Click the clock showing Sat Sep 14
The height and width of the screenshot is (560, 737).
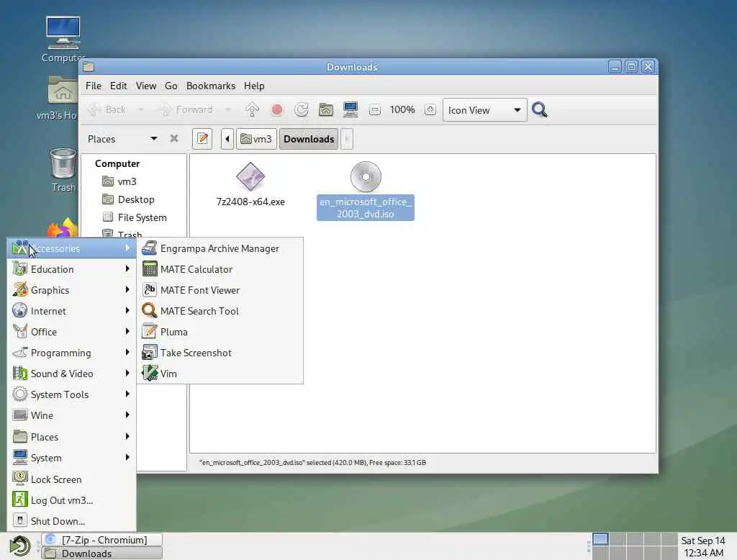pyautogui.click(x=703, y=546)
